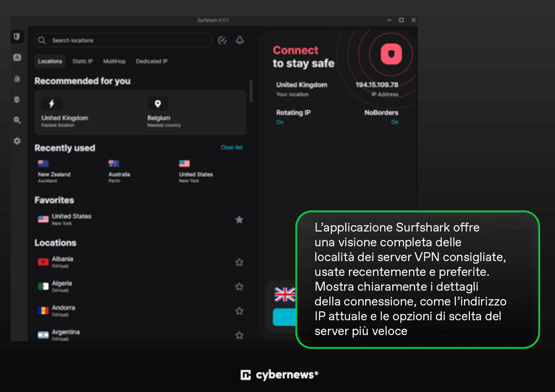
Task: Click the IP address 194.15.109.78
Action: (x=377, y=85)
